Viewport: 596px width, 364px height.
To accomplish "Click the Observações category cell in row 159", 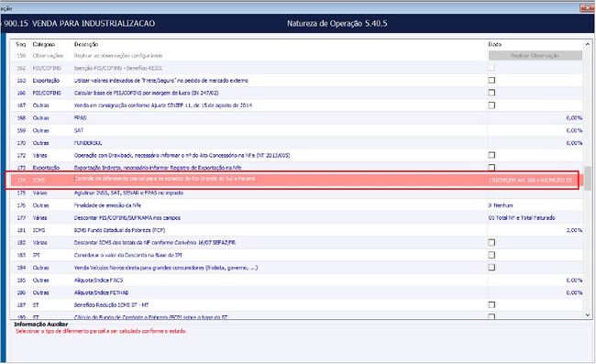I will 48,56.
